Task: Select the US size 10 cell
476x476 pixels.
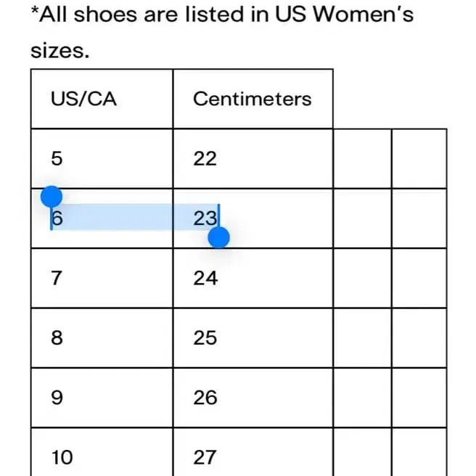Action: pyautogui.click(x=102, y=456)
